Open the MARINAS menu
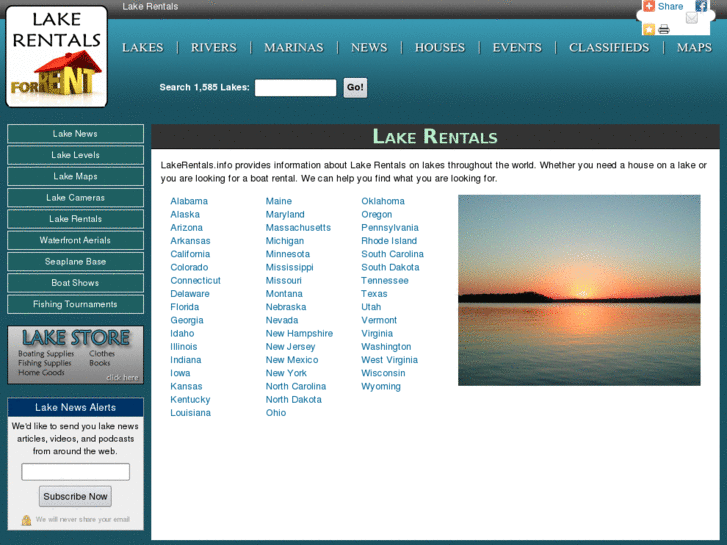The width and height of the screenshot is (727, 545). [x=293, y=47]
